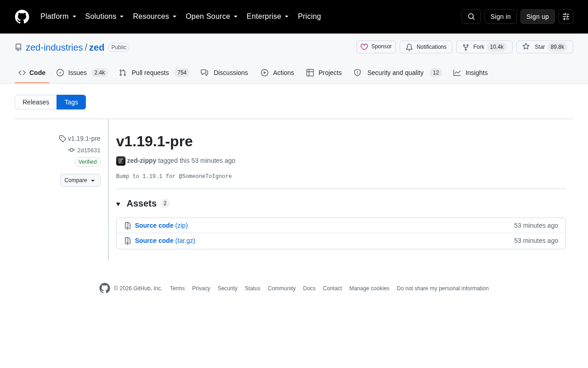Screen dimensions: 588x368
Task: Download Source code (tar.gz)
Action: point(165,241)
